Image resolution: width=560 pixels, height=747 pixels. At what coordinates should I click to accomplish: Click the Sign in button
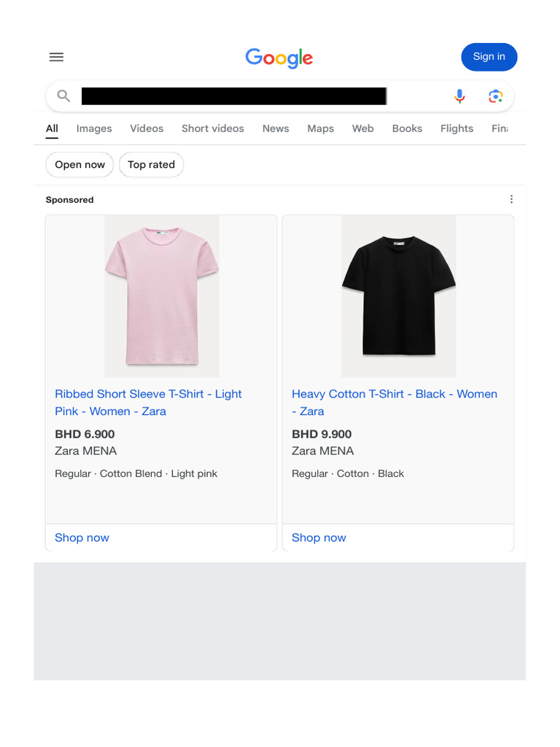(489, 57)
